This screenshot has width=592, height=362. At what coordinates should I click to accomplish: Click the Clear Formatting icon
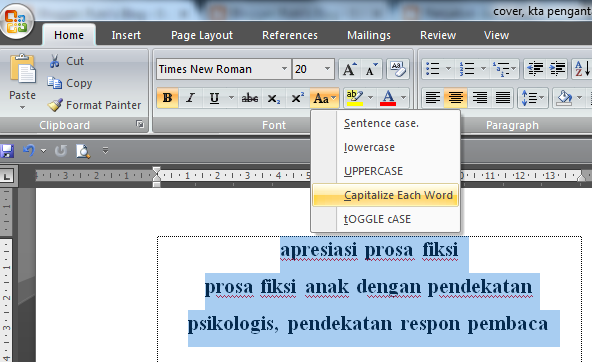pos(398,69)
